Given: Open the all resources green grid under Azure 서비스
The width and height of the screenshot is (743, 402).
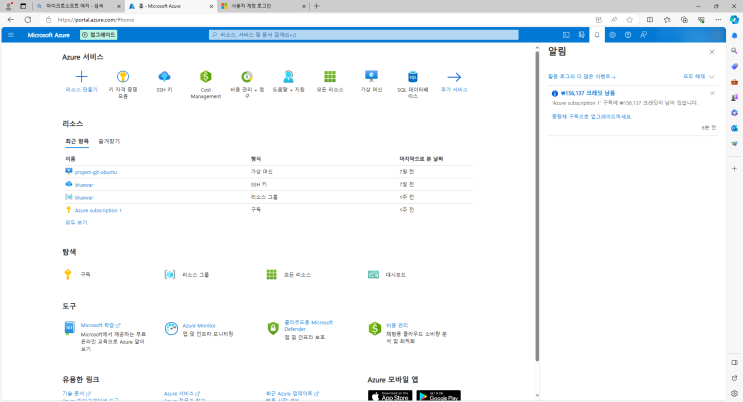Looking at the screenshot, I should point(330,76).
